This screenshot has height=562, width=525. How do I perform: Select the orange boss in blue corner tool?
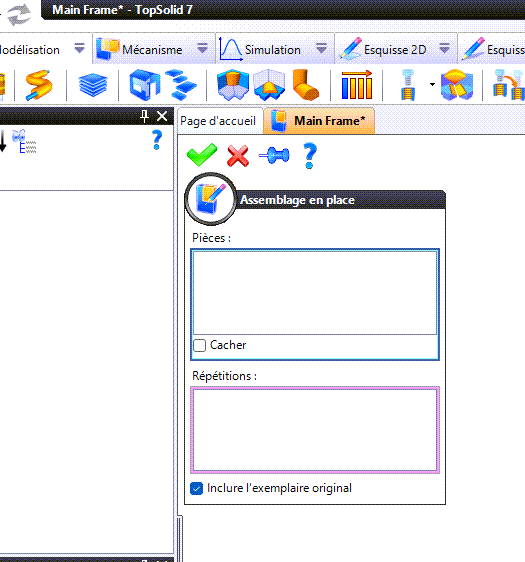click(x=233, y=85)
